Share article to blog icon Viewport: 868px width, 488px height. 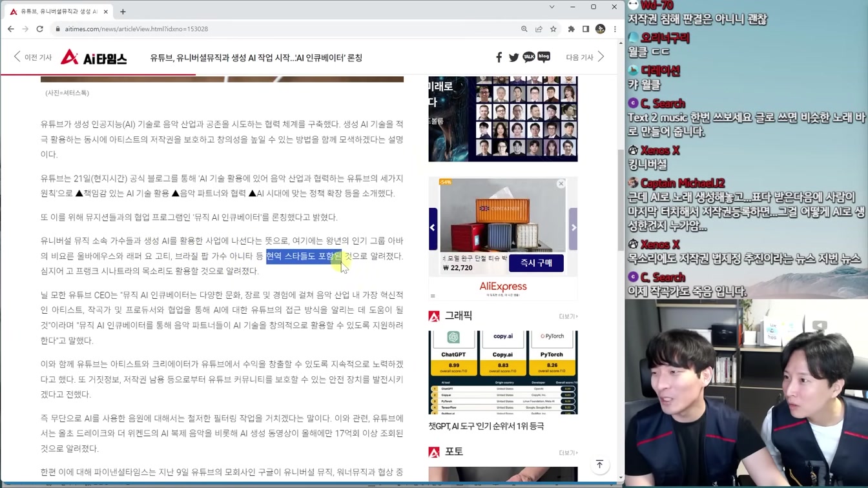tap(544, 57)
